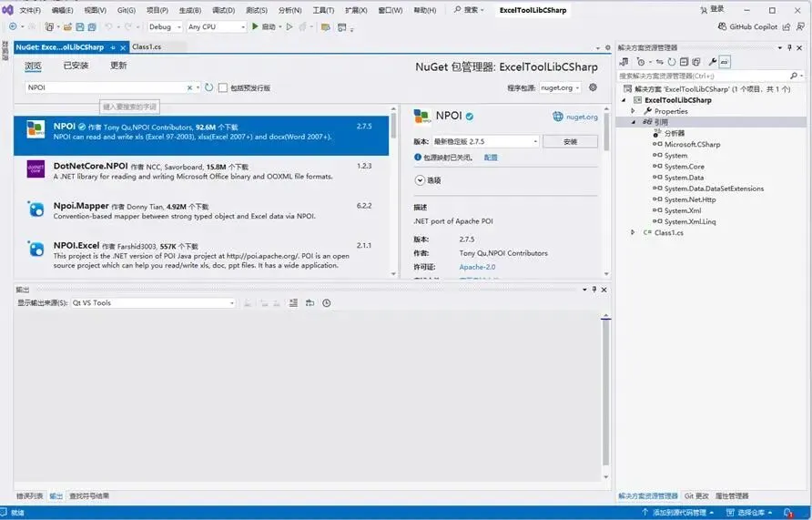Switch to the Installed (已安装) NuGet tab
The image size is (812, 520).
pyautogui.click(x=76, y=66)
